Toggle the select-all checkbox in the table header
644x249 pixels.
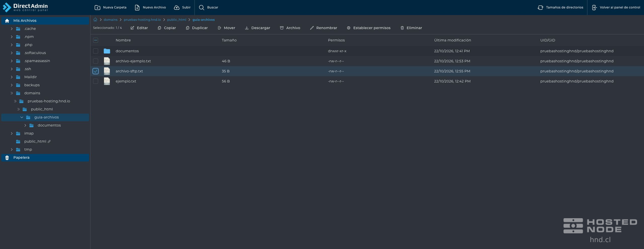(96, 41)
